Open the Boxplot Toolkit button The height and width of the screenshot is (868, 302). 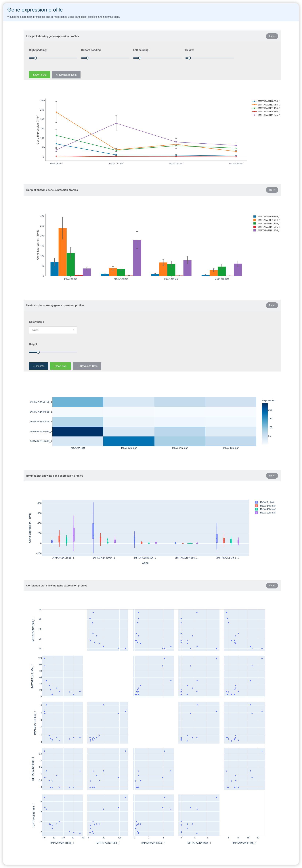coord(272,476)
